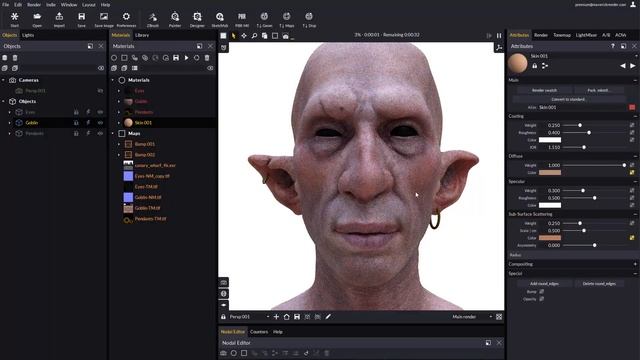Click the lock icon beside Skin 001 preview
The height and width of the screenshot is (360, 640).
pos(535,66)
